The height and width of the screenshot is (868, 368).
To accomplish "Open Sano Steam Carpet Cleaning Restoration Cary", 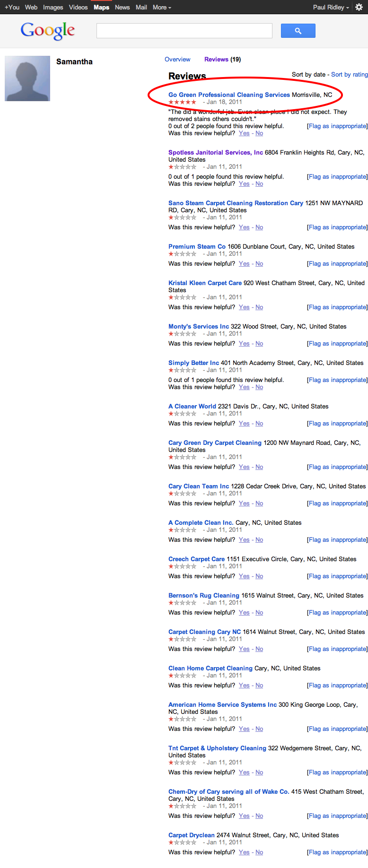I will (x=236, y=203).
